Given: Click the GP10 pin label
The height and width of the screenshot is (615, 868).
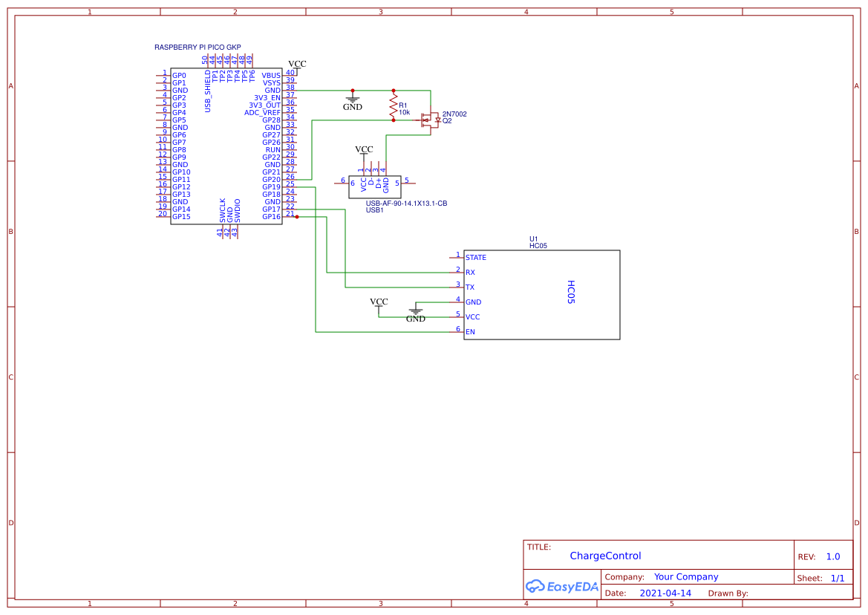Looking at the screenshot, I should pos(181,172).
